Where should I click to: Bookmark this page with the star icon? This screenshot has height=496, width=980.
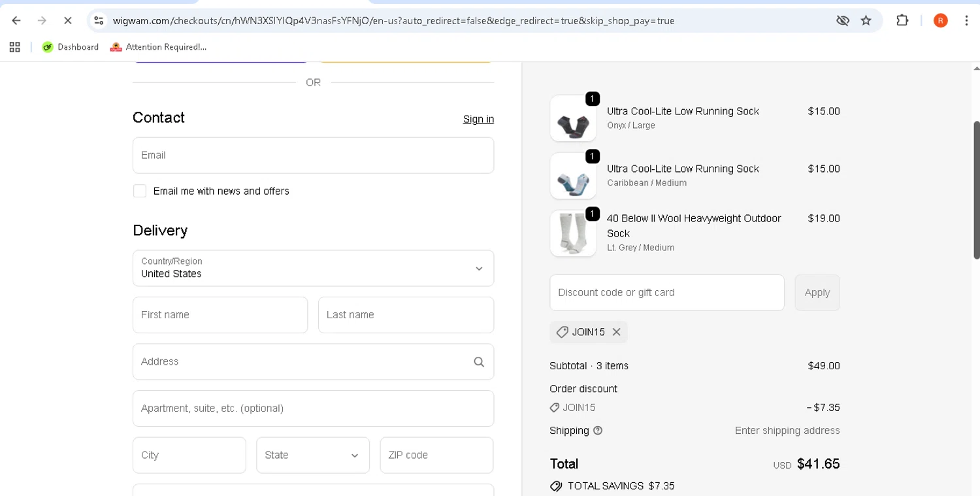point(866,20)
